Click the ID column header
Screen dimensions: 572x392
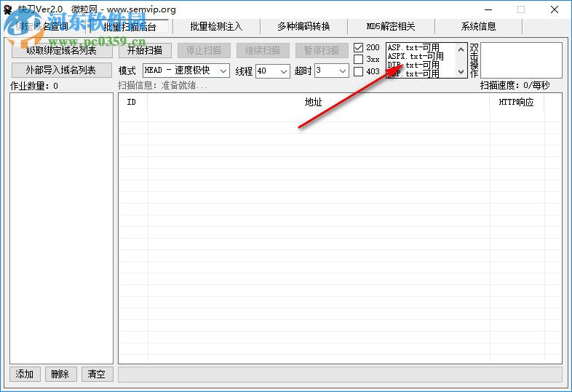[x=132, y=102]
